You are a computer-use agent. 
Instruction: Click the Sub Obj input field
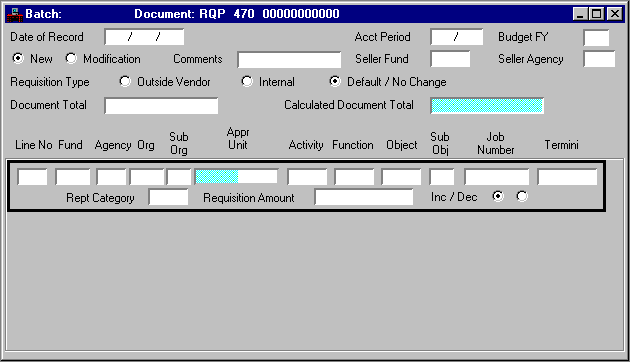[x=442, y=177]
